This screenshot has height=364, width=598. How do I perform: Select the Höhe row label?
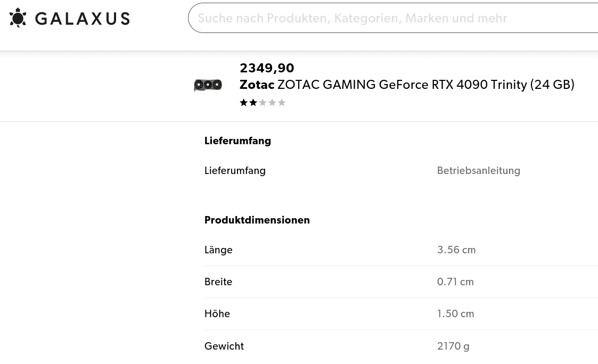point(217,314)
